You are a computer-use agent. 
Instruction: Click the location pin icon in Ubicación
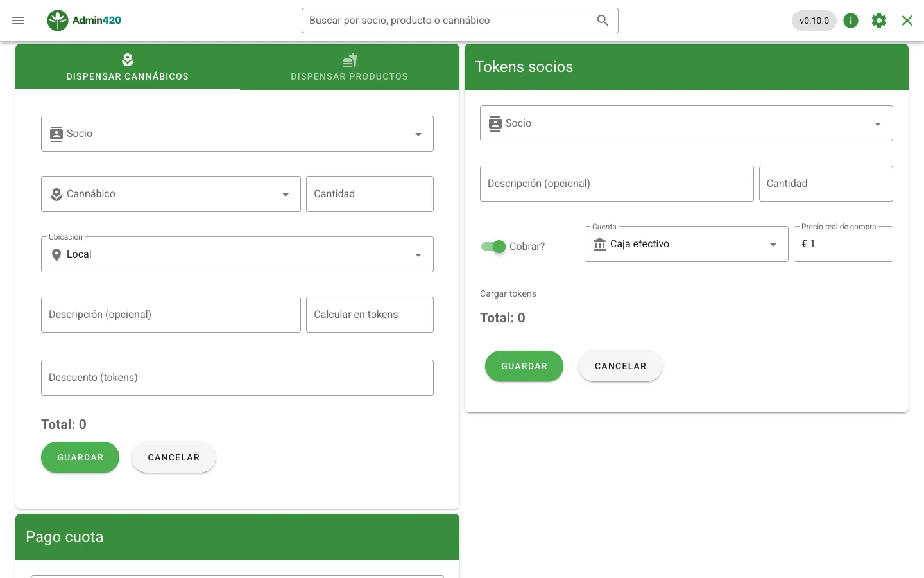coord(56,255)
